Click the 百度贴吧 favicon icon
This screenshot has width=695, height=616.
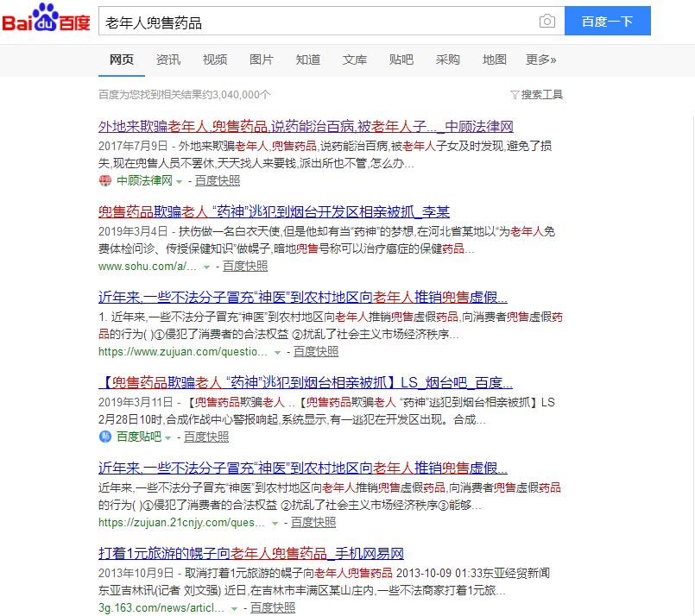[x=105, y=437]
